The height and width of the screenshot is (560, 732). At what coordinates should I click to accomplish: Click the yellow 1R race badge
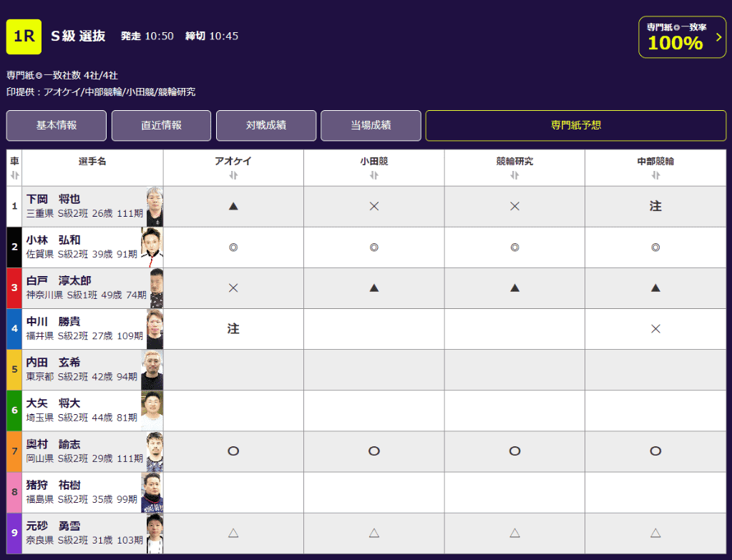pyautogui.click(x=24, y=36)
